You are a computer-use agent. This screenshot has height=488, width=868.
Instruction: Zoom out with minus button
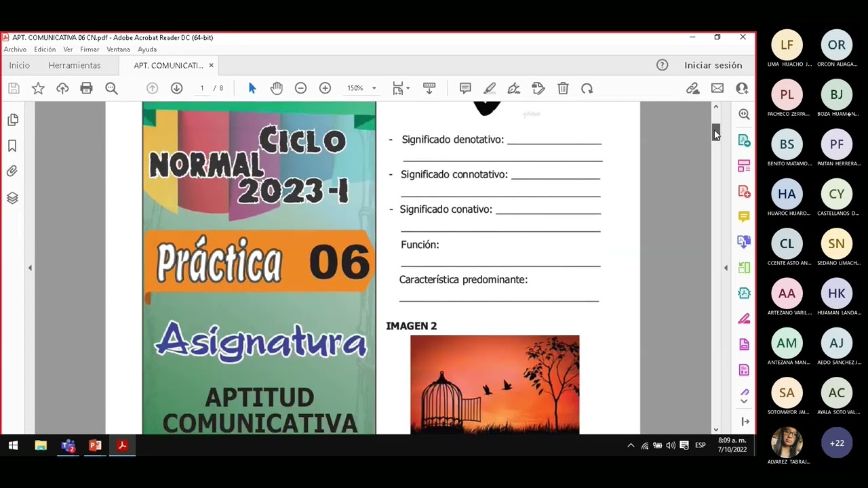coord(300,88)
